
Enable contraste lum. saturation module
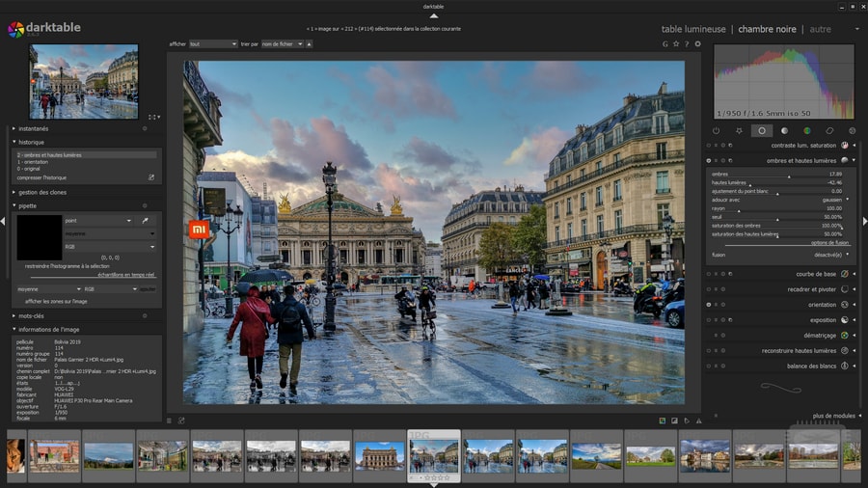coord(709,146)
